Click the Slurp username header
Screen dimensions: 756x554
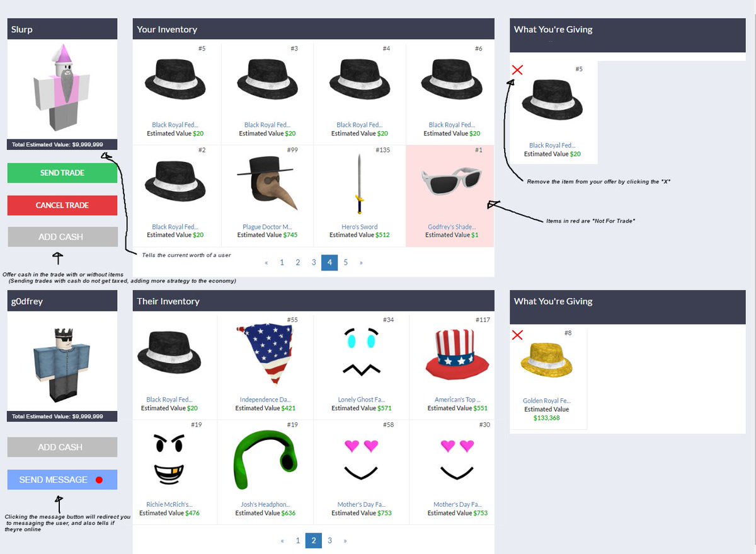pos(62,29)
